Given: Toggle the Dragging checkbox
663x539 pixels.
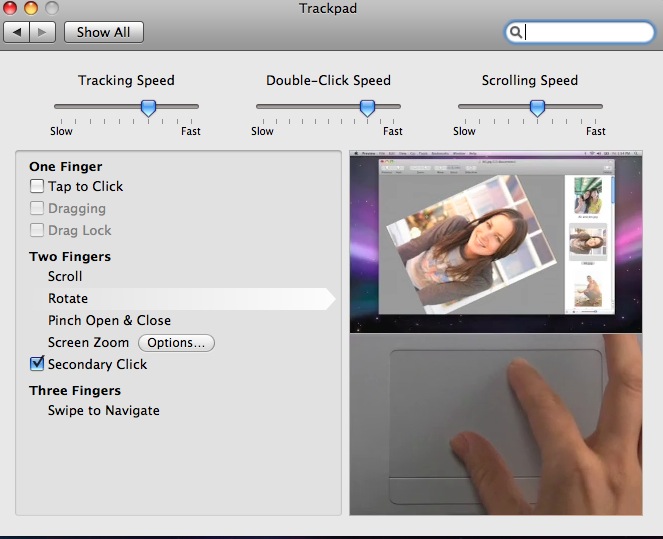Looking at the screenshot, I should (x=37, y=208).
